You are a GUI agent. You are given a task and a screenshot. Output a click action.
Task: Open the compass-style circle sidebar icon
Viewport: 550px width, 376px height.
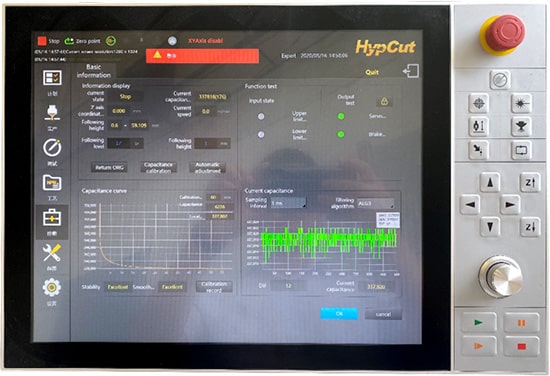coord(52,147)
